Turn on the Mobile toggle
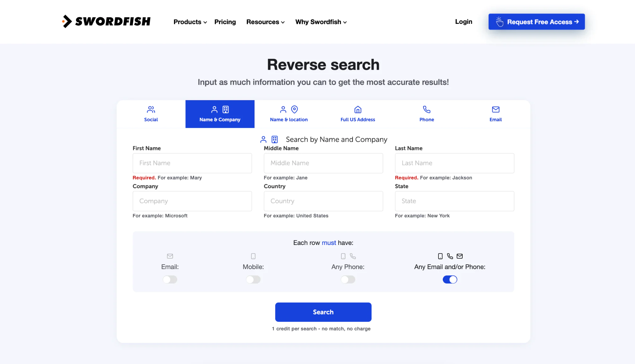 point(253,280)
